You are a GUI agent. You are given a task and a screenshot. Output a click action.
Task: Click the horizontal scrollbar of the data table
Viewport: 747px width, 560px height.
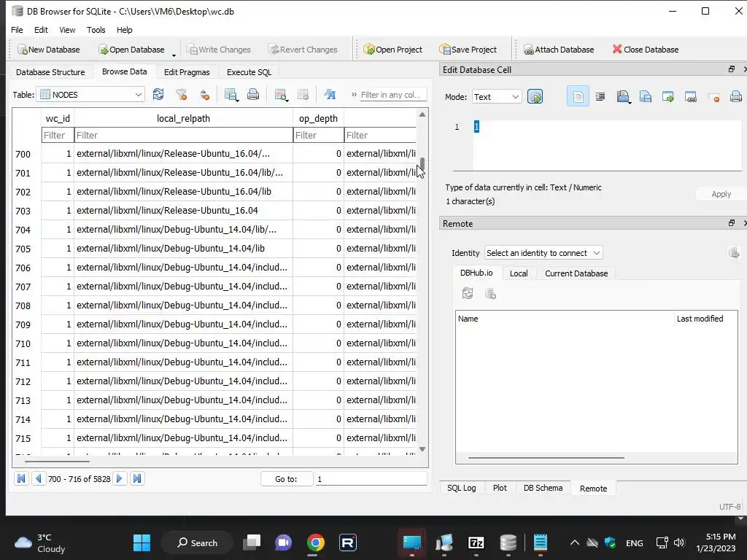57,461
